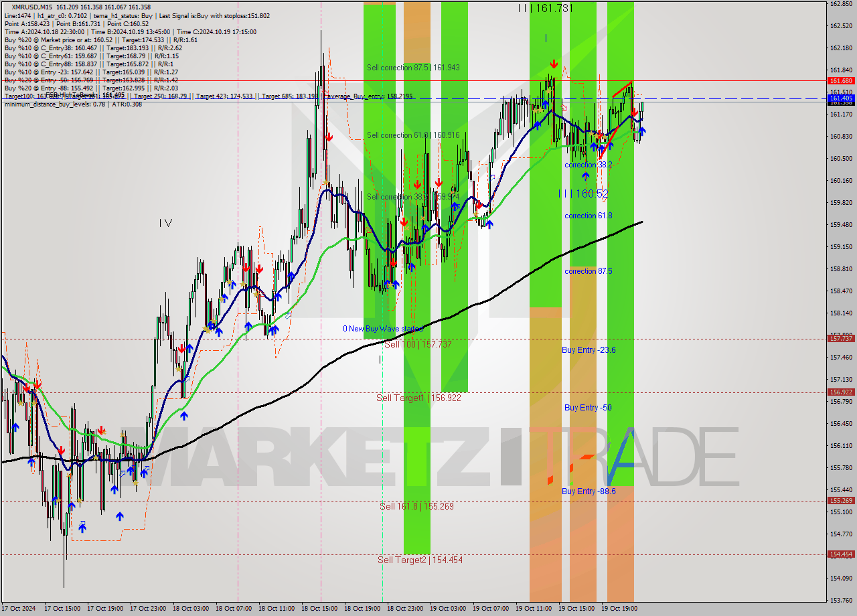Click the '17 Oct 15:00' time axis label

coord(62,609)
